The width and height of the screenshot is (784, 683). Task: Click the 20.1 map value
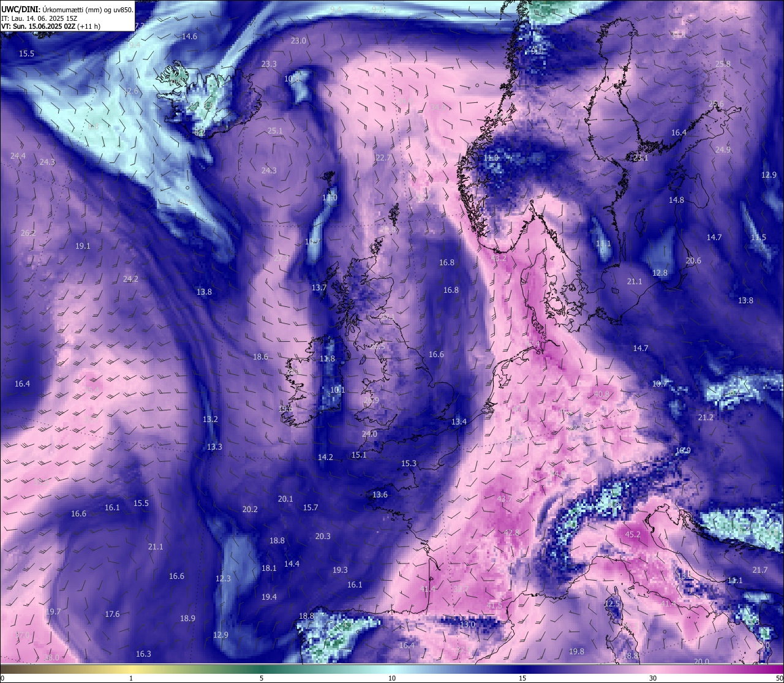point(285,499)
